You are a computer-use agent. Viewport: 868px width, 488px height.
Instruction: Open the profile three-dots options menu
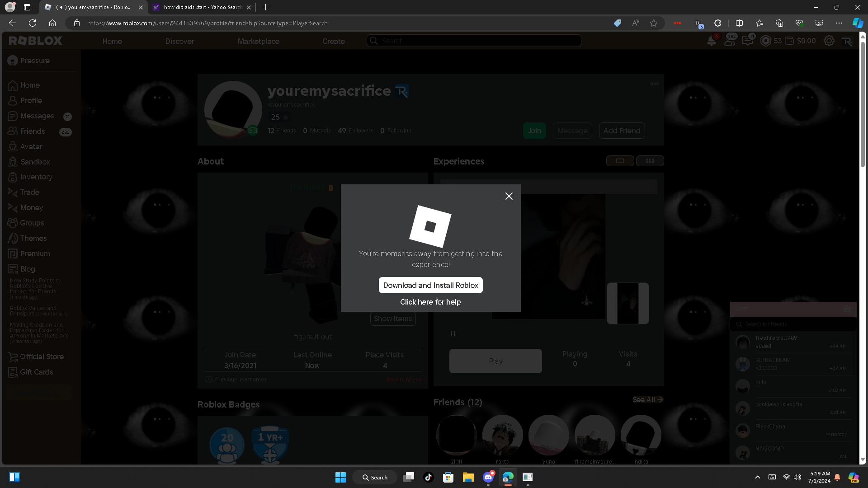click(655, 84)
